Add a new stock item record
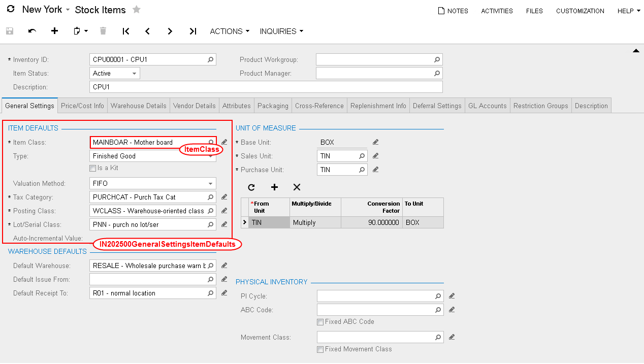644x364 pixels. point(55,31)
